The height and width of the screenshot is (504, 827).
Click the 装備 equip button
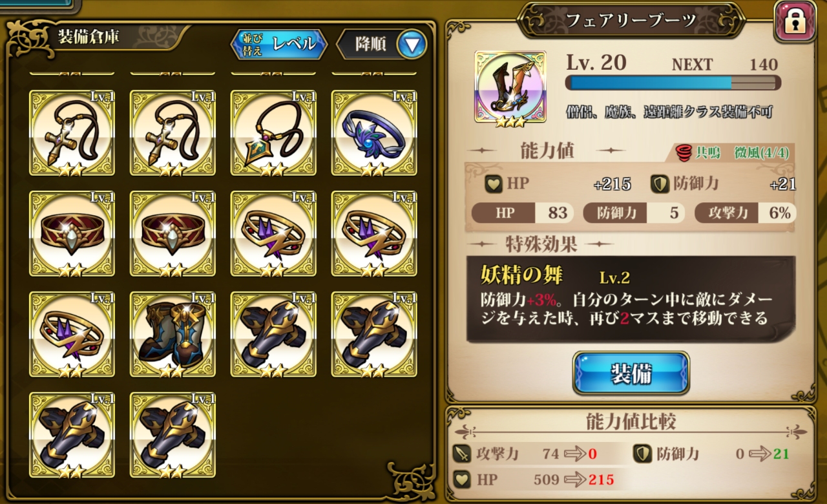[631, 373]
